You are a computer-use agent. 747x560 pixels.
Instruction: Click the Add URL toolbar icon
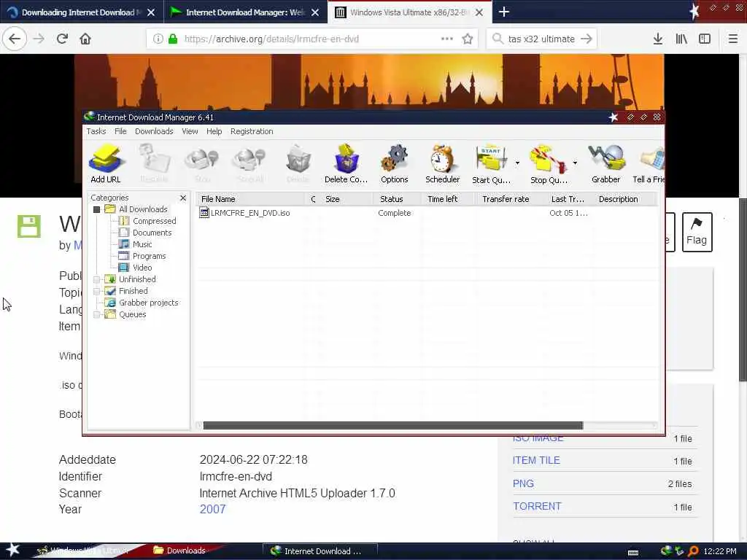coord(106,163)
